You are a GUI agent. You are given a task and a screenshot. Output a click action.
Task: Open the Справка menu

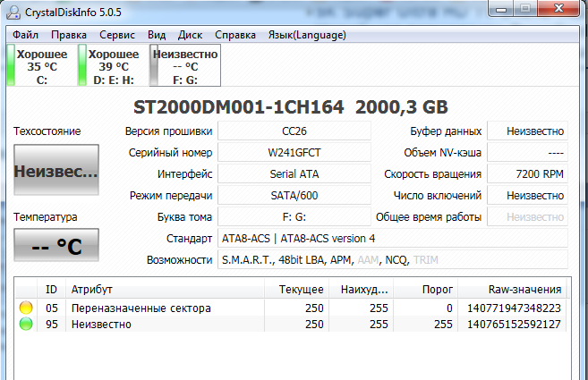coord(235,35)
